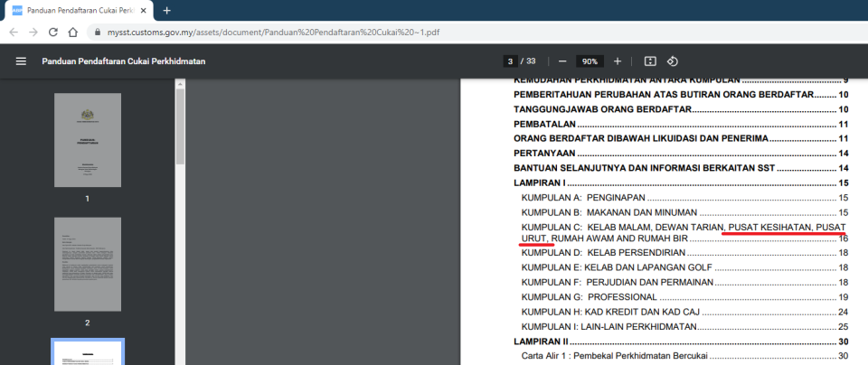
Task: Open a new browser tab
Action: coord(167,11)
